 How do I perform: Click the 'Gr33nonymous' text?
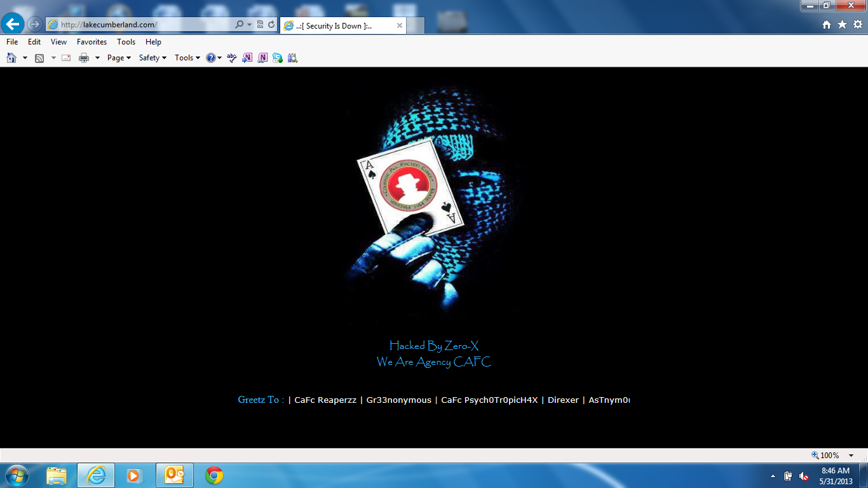(x=399, y=400)
